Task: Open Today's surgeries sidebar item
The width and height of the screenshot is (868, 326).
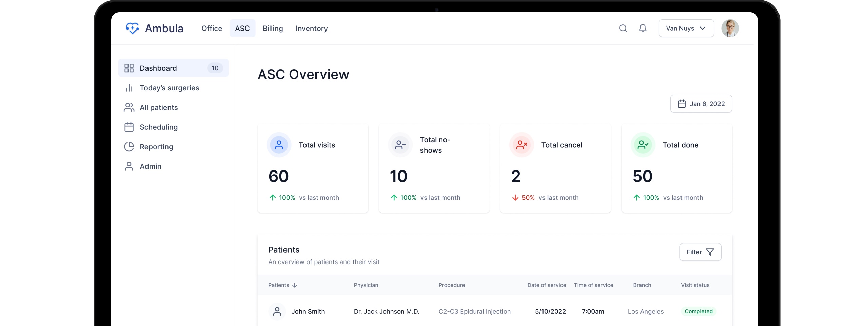Action: (x=173, y=88)
